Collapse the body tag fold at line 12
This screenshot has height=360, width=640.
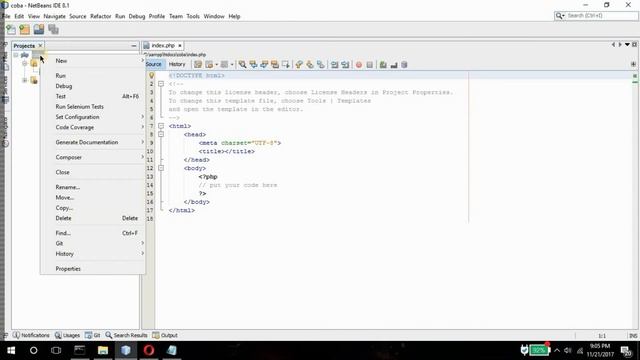[x=161, y=168]
